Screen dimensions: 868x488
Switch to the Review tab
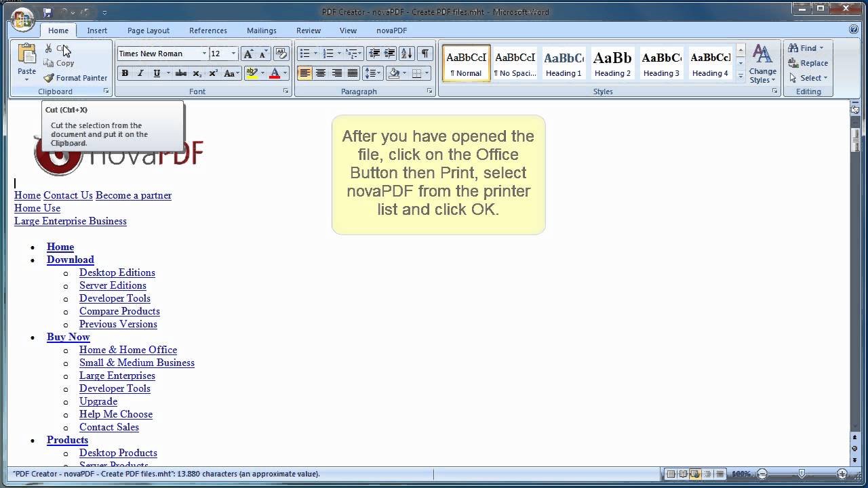pyautogui.click(x=309, y=30)
